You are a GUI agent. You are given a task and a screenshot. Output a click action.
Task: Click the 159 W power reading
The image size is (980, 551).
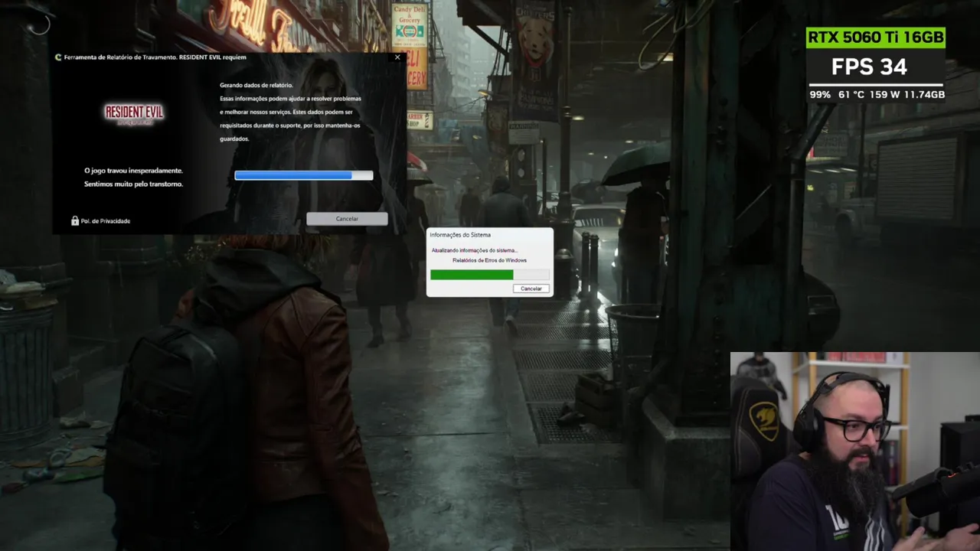click(884, 95)
